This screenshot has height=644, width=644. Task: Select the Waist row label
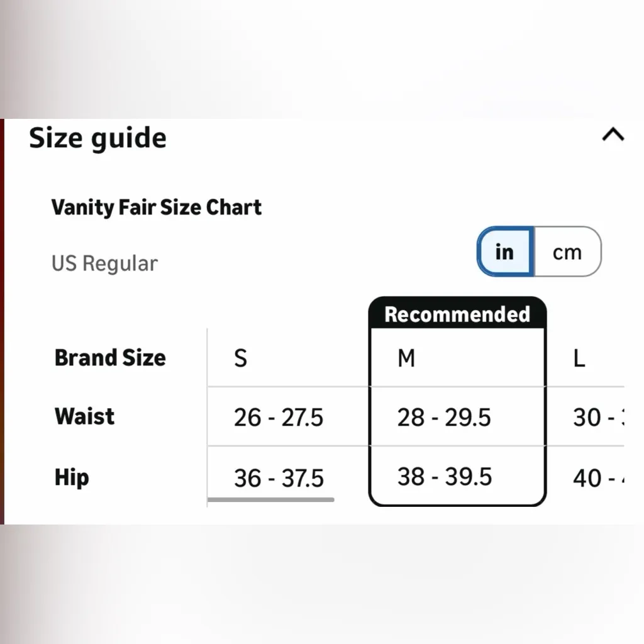pyautogui.click(x=84, y=416)
